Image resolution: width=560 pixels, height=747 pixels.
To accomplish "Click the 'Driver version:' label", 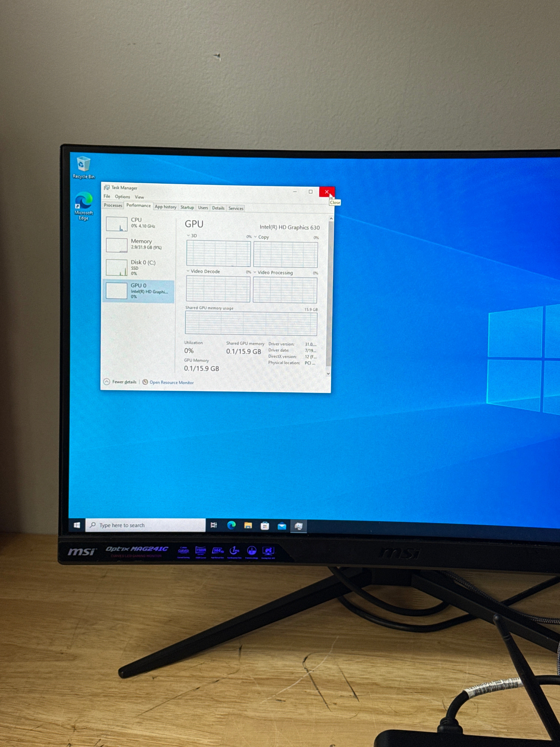I will point(281,344).
